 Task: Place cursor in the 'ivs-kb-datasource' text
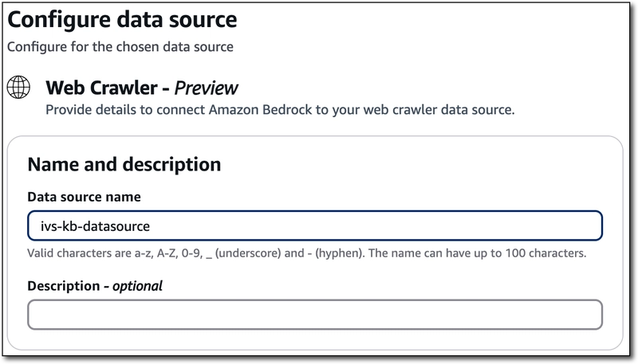(x=95, y=226)
